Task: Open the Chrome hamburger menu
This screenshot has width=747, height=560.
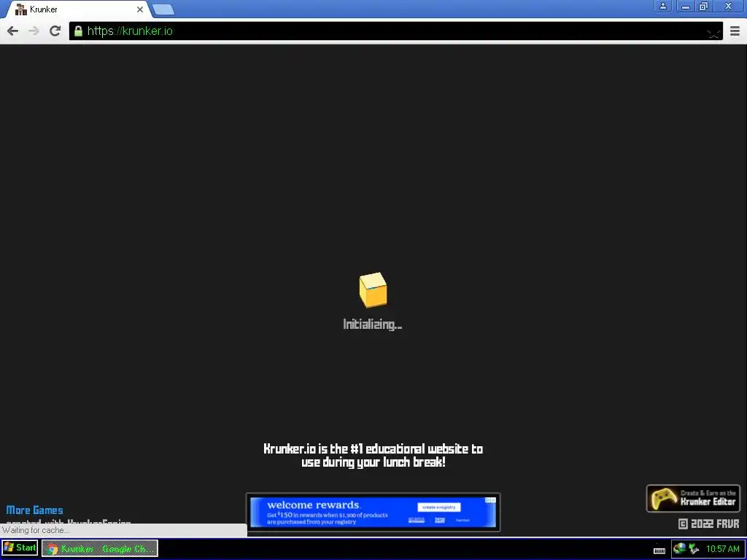Action: pos(735,31)
